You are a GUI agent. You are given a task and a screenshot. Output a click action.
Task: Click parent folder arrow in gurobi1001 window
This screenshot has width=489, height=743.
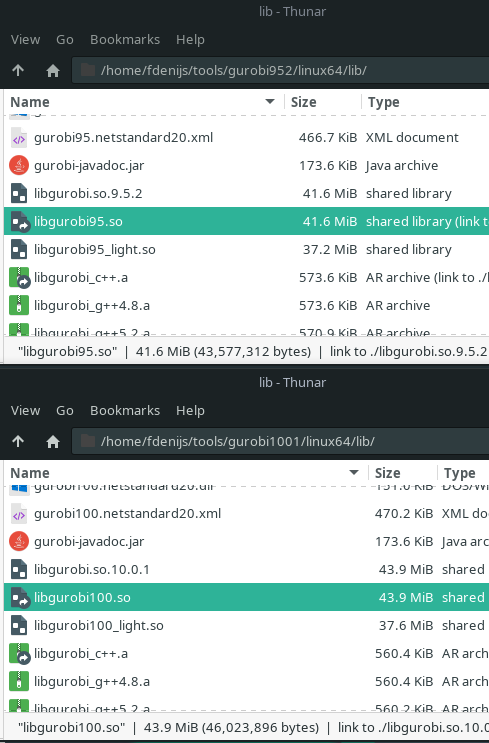point(18,442)
